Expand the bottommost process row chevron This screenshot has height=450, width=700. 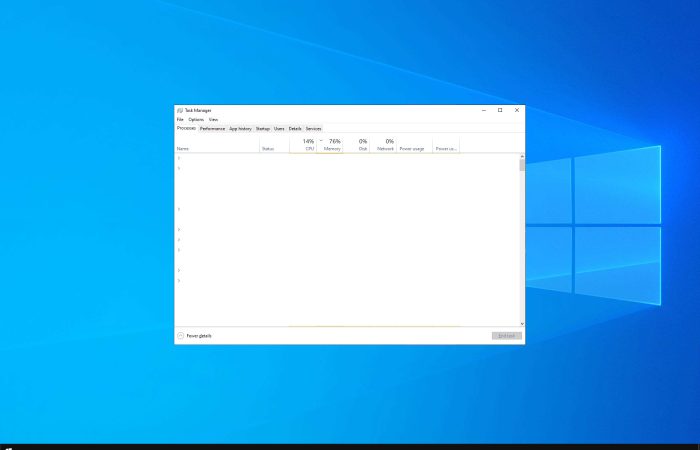click(179, 281)
